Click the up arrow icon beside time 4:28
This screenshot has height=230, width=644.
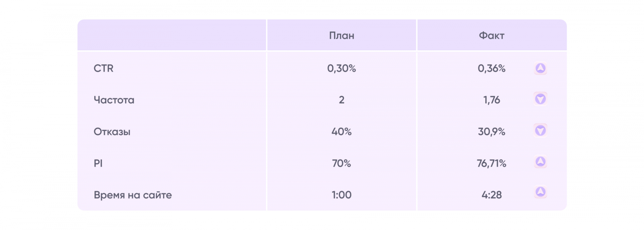(540, 192)
